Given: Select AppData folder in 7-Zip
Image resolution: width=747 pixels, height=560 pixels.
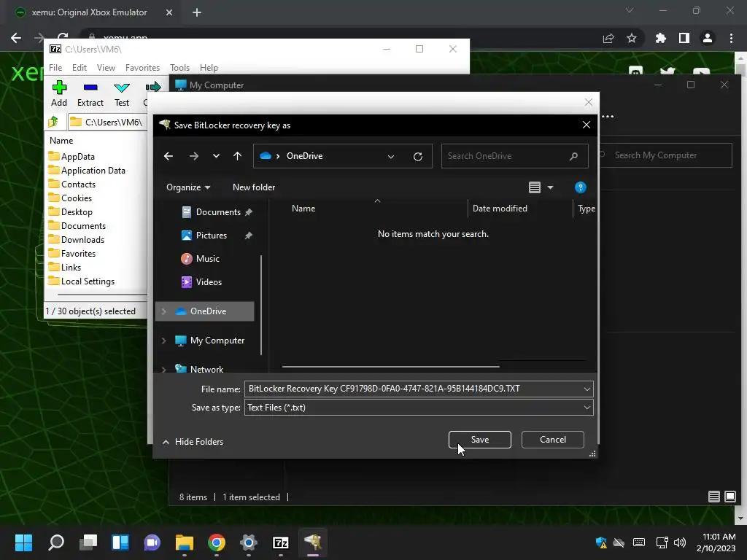Looking at the screenshot, I should 71,156.
